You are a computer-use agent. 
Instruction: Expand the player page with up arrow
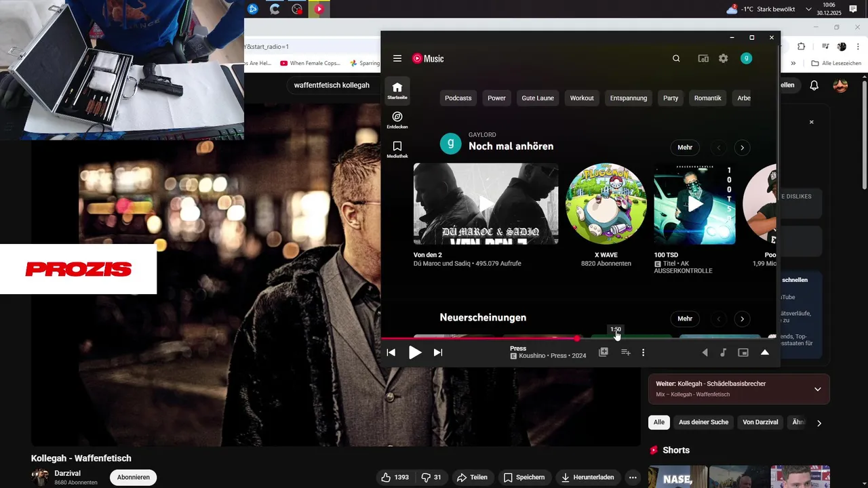pyautogui.click(x=765, y=352)
